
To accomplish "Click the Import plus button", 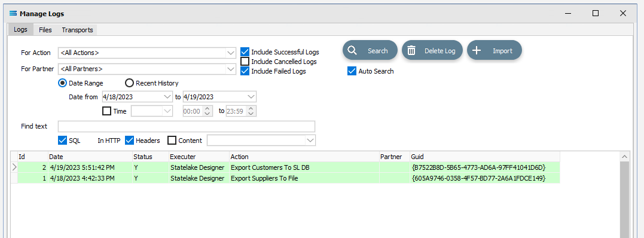I will pyautogui.click(x=494, y=51).
